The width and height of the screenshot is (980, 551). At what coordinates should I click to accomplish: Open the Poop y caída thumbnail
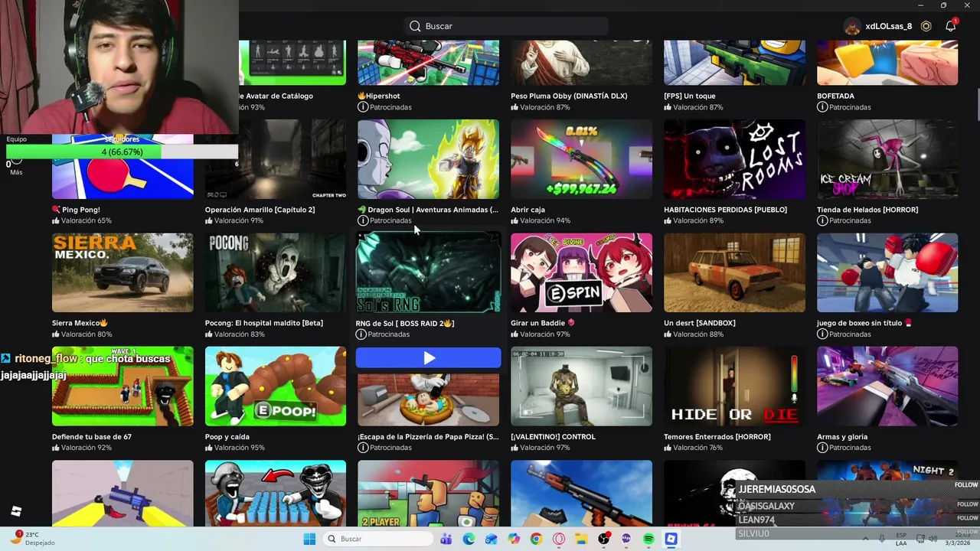click(276, 386)
